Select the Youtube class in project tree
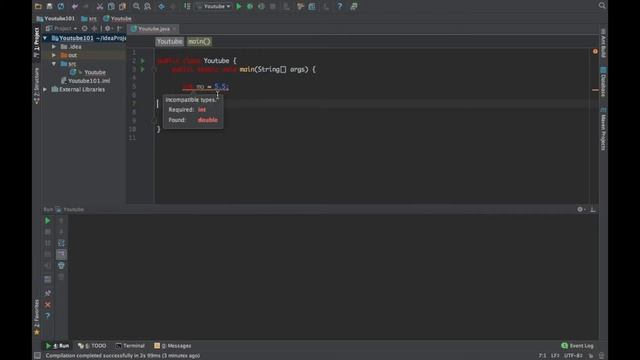The image size is (640, 360). (89, 72)
